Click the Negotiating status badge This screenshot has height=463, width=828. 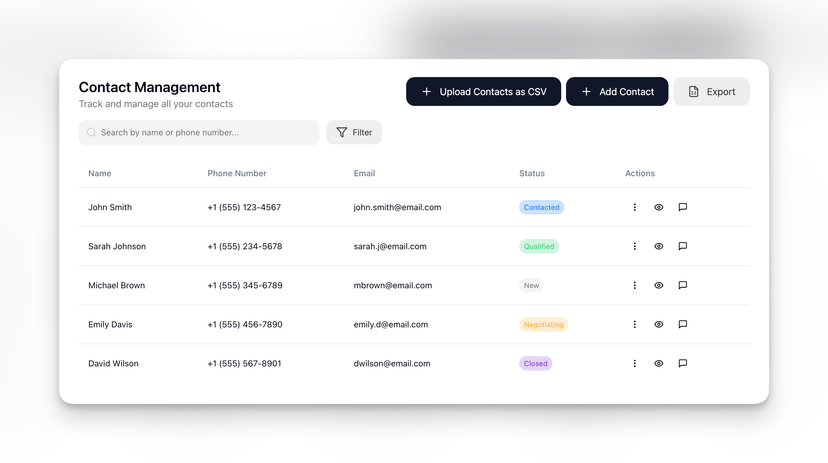point(543,324)
